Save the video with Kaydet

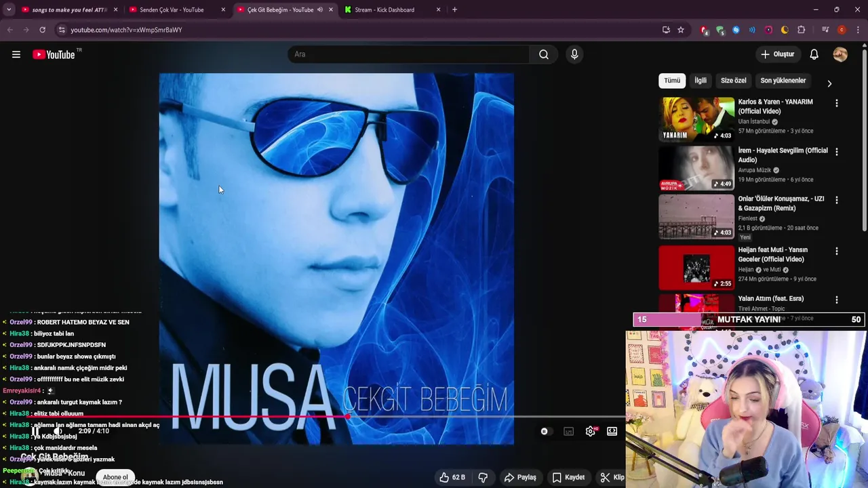click(x=568, y=477)
